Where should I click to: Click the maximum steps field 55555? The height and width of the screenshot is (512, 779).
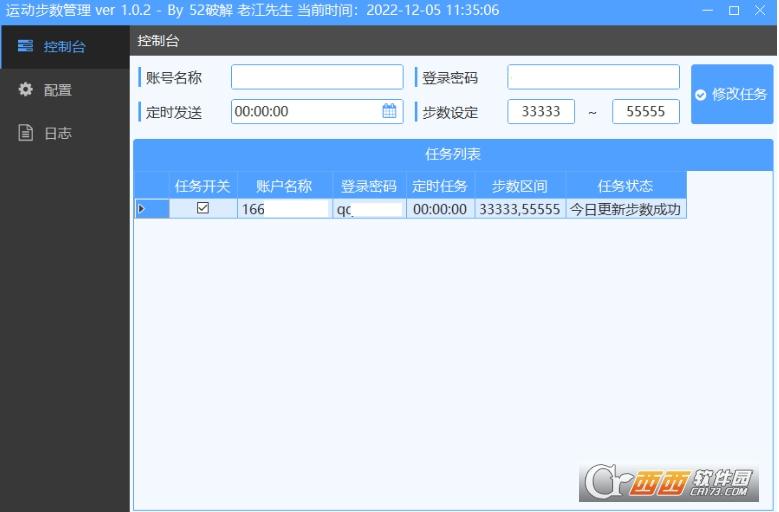coord(646,111)
